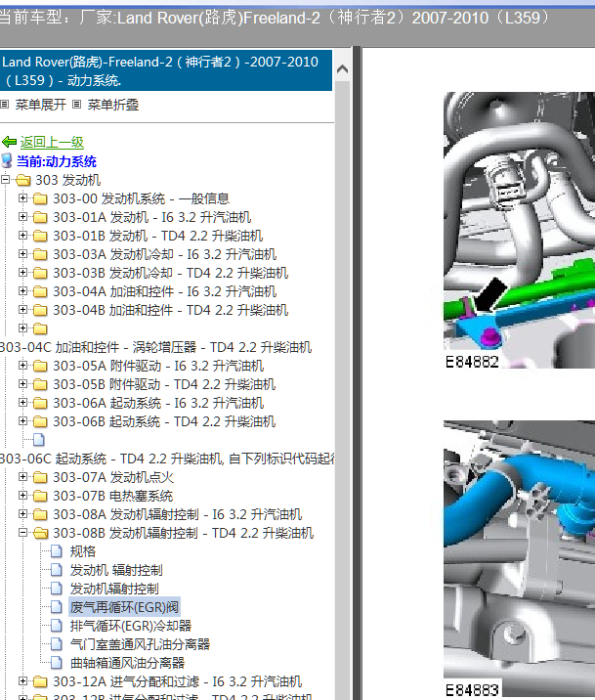Click the 303-04A folder icon
Screen dimensions: 595x700
(x=40, y=291)
